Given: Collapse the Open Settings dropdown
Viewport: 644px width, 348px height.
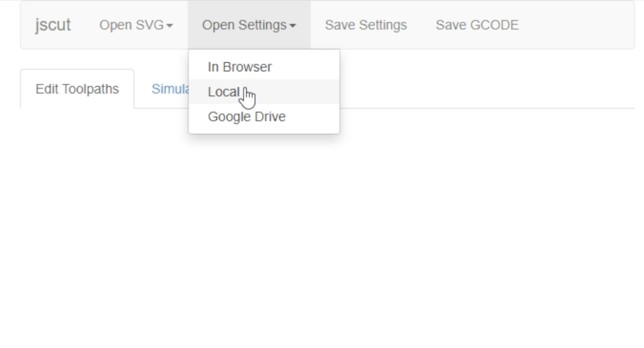Looking at the screenshot, I should coord(249,25).
